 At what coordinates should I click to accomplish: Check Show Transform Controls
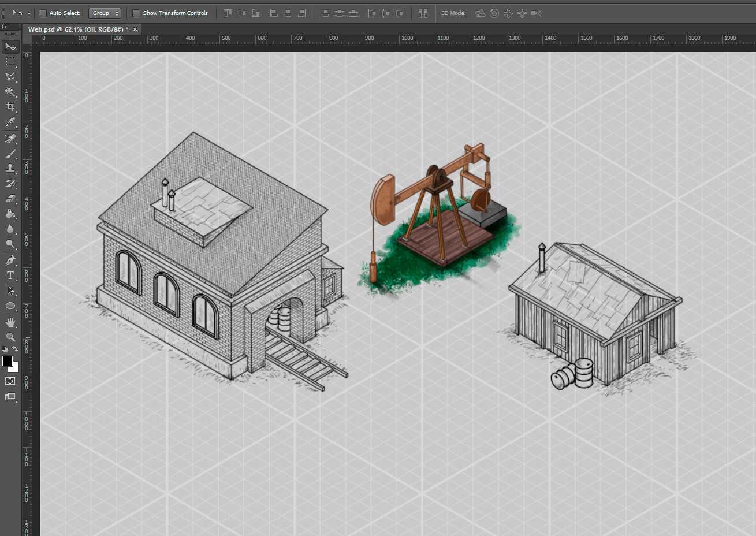[136, 13]
